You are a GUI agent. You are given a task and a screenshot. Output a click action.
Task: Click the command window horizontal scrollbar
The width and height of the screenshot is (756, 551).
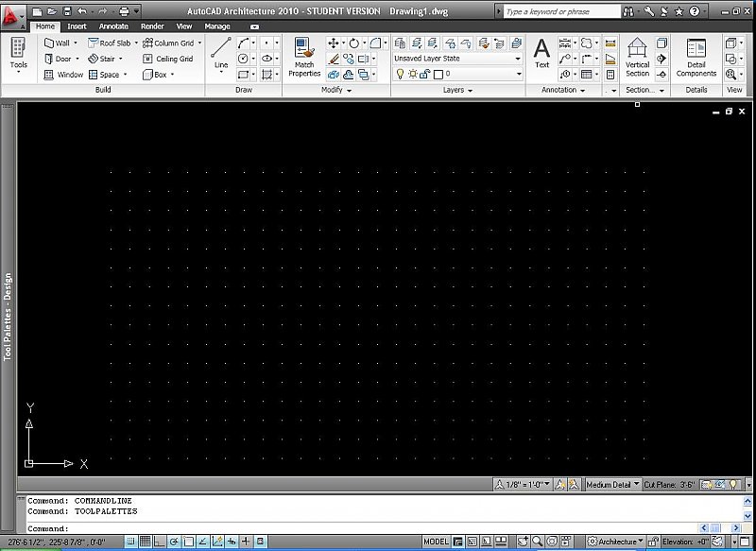[720, 528]
